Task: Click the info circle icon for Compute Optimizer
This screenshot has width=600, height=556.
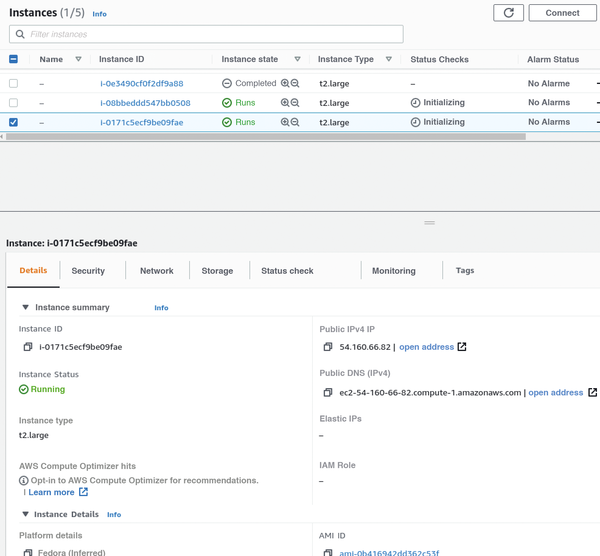Action: tap(24, 480)
